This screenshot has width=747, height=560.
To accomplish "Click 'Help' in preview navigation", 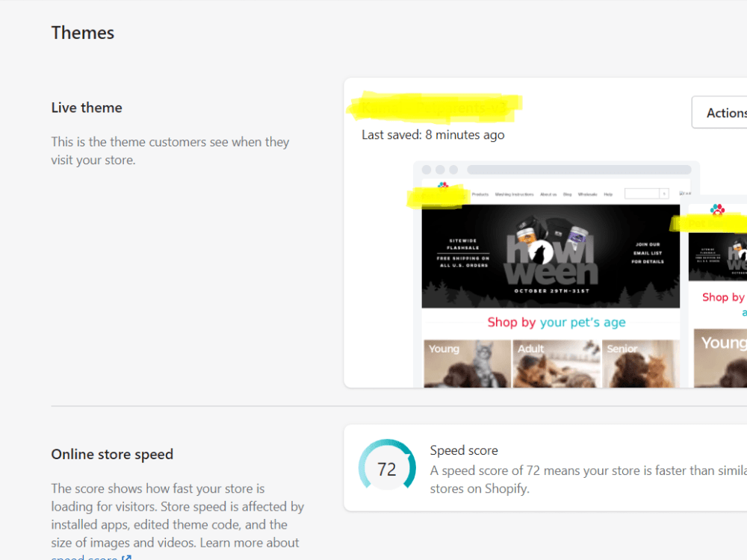I will [608, 194].
